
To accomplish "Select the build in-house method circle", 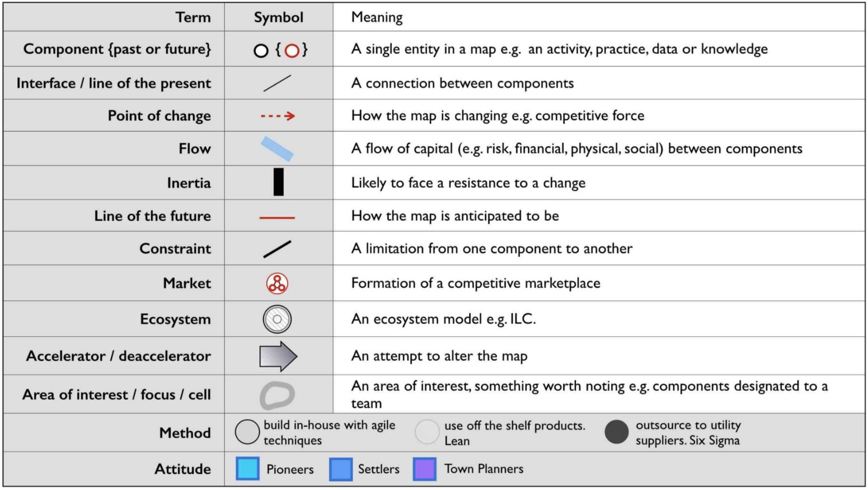I will coord(247,432).
